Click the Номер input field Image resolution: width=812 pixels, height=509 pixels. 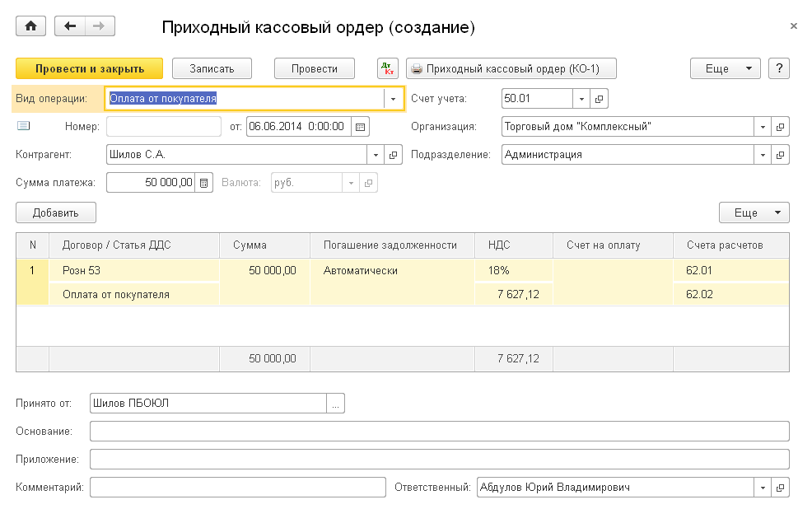(164, 126)
